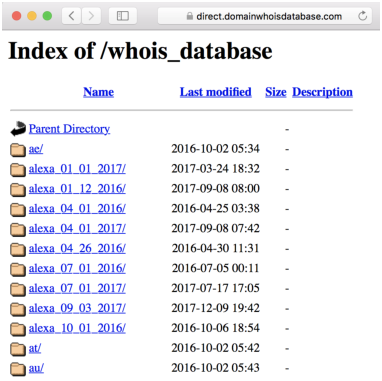Click the browser forward arrow button
Image resolution: width=382 pixels, height=381 pixels.
pos(91,16)
